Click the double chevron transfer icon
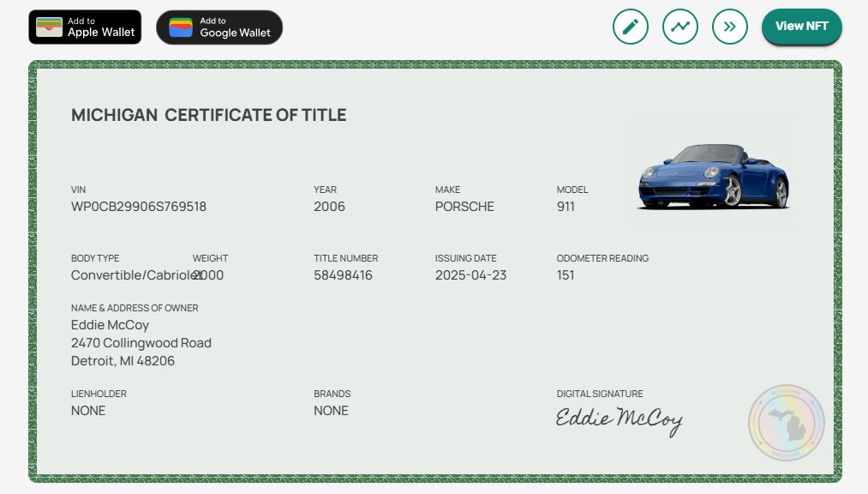Viewport: 868px width, 494px height. point(729,27)
